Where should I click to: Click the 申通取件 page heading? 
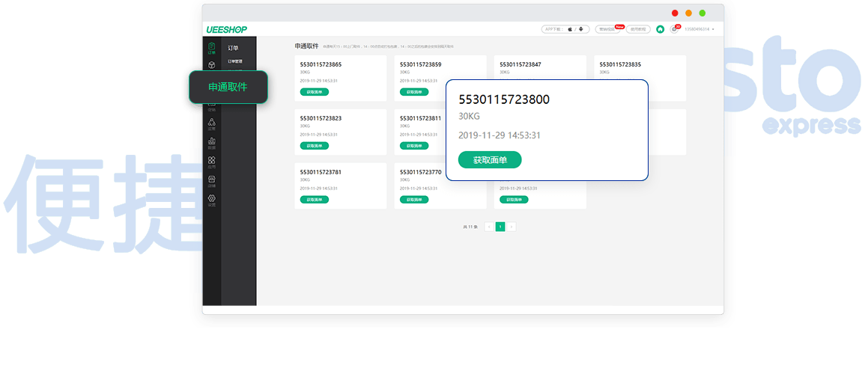[306, 46]
